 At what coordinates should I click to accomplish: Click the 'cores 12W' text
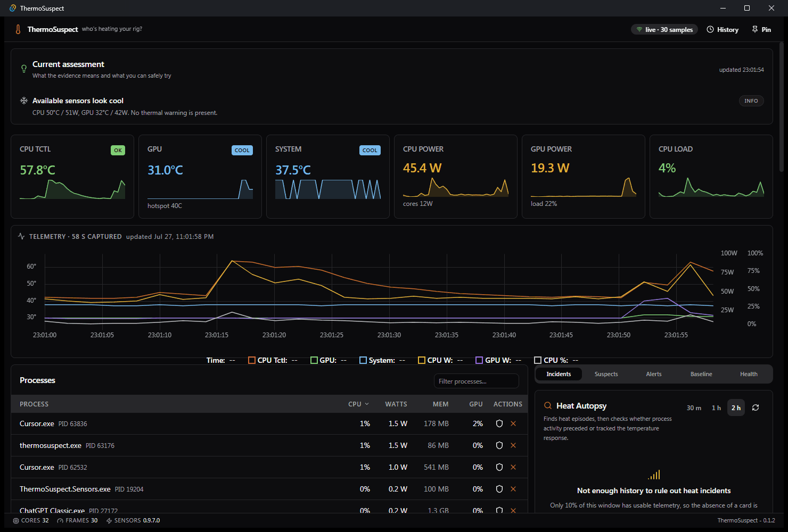click(x=418, y=204)
